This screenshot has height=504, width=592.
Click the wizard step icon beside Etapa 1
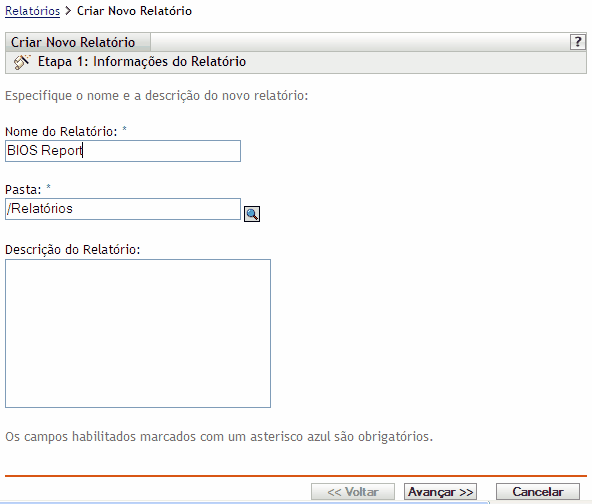pyautogui.click(x=22, y=62)
